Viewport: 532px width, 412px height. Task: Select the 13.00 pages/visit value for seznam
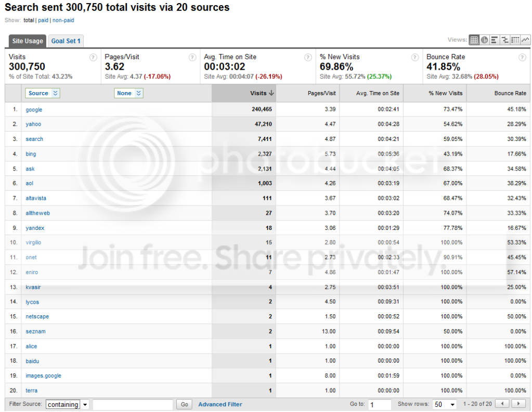coord(329,331)
